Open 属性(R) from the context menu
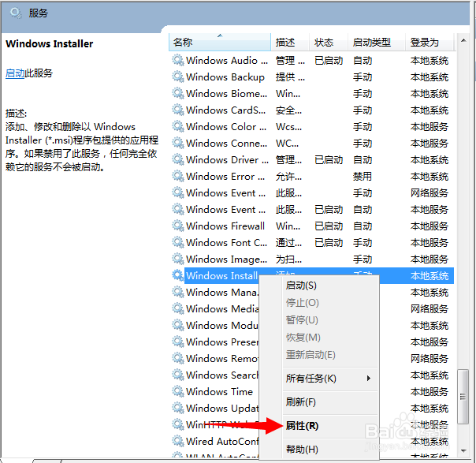The image size is (476, 463). click(x=330, y=426)
